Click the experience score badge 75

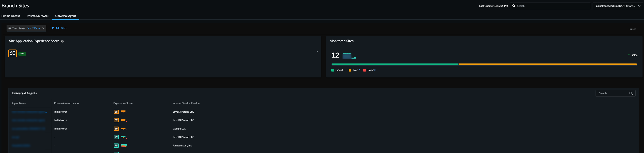(x=116, y=146)
